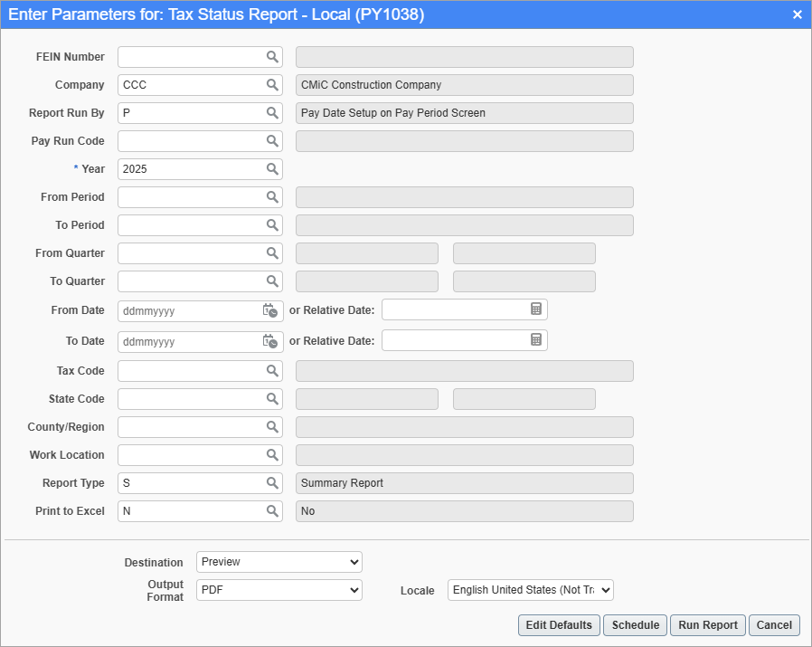Open the Company lookup magnifier
This screenshot has height=647, width=812.
(271, 84)
